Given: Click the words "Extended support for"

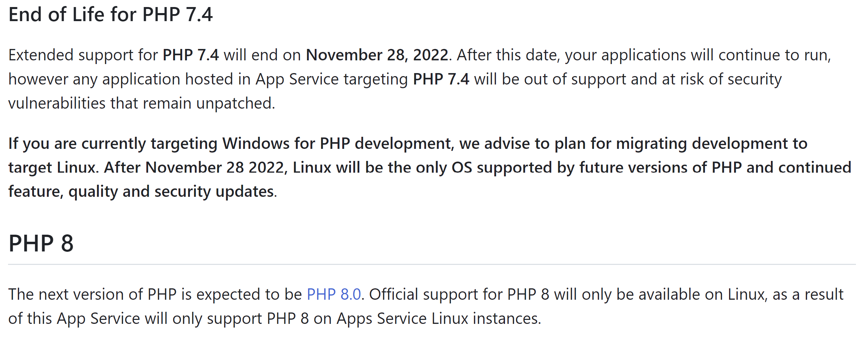Looking at the screenshot, I should [83, 55].
